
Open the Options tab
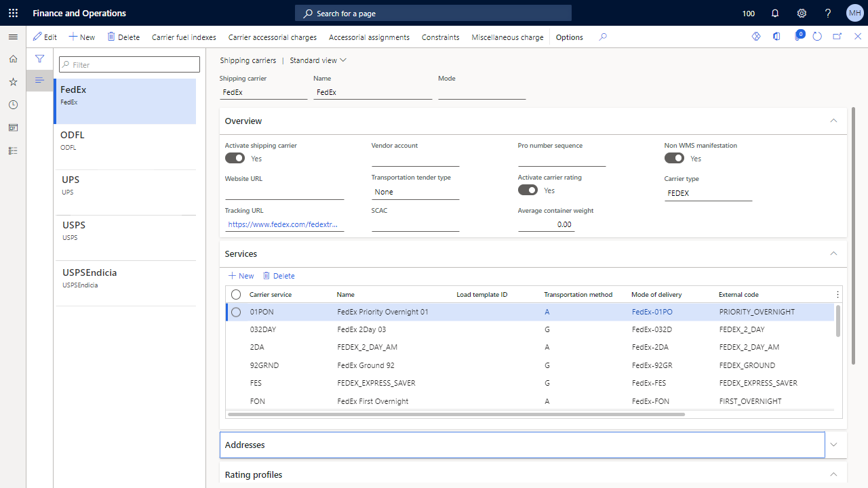(570, 37)
